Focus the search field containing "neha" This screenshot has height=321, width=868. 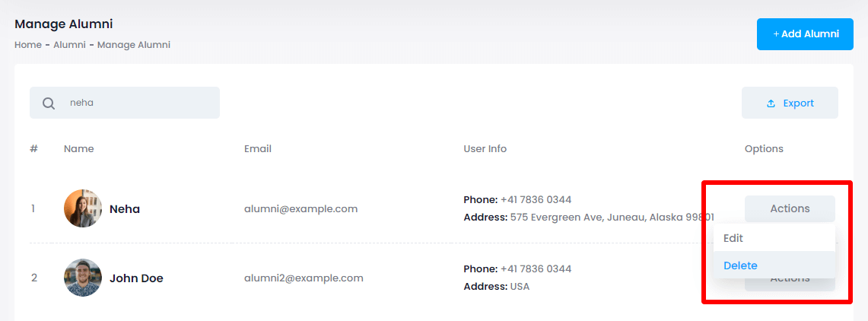pos(137,103)
